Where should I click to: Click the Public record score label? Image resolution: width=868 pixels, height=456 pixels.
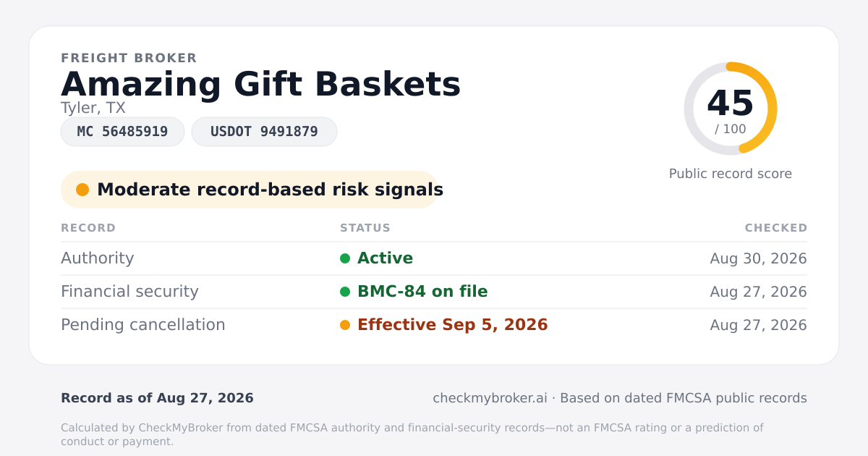(x=731, y=174)
